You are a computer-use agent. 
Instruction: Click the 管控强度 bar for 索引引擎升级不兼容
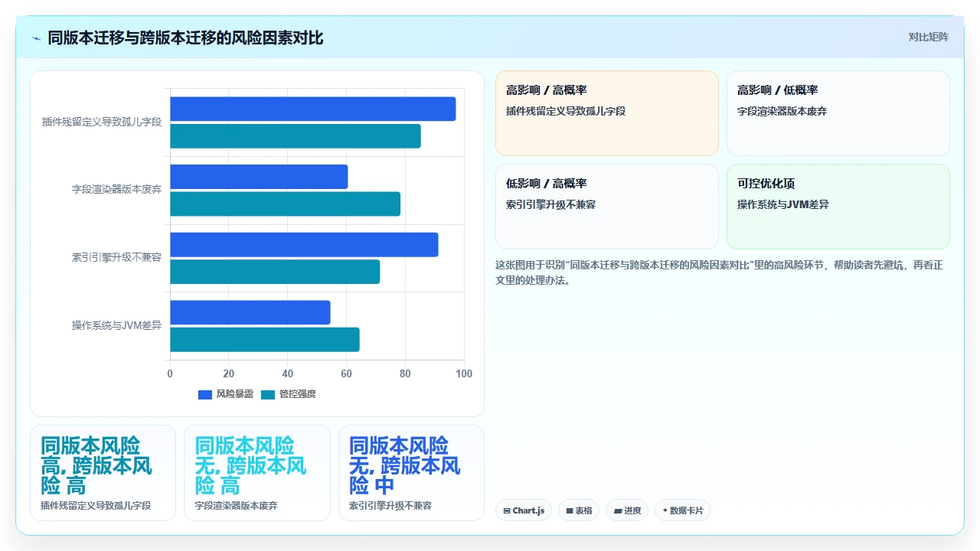tap(275, 272)
